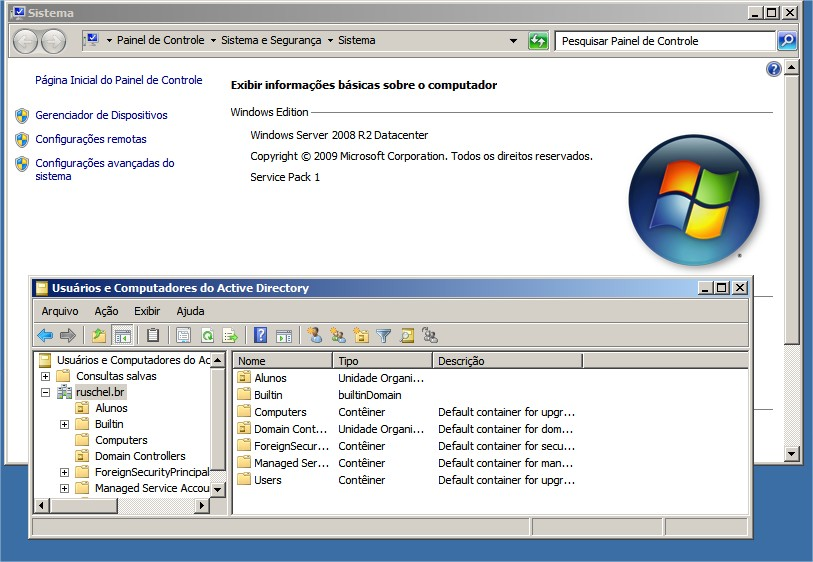The width and height of the screenshot is (813, 562).
Task: Expand the Builtin tree node
Action: coord(64,425)
